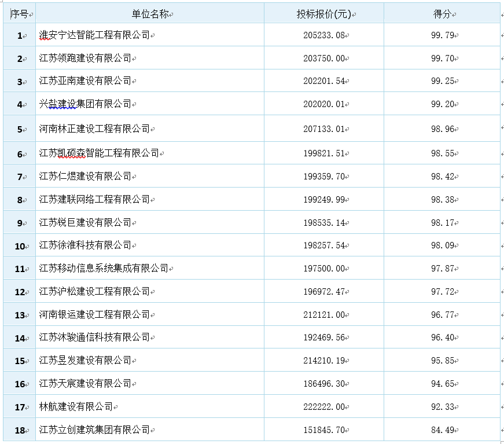Click score value 98.55
The image size is (504, 444).
[x=443, y=153]
